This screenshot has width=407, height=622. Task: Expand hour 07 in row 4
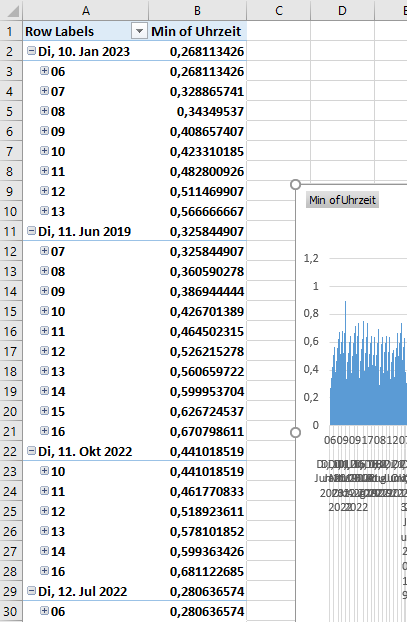[44, 91]
